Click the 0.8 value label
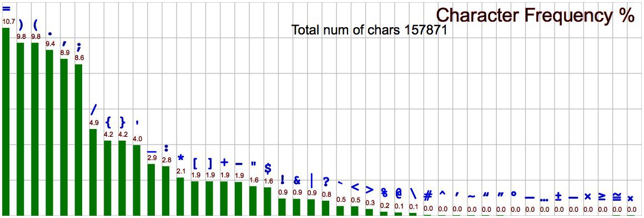 click(326, 194)
